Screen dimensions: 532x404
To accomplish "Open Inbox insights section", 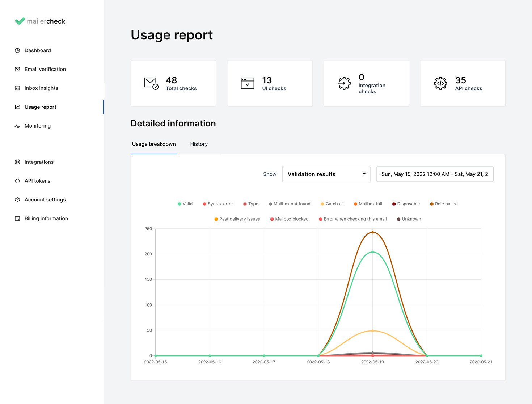I will 41,88.
